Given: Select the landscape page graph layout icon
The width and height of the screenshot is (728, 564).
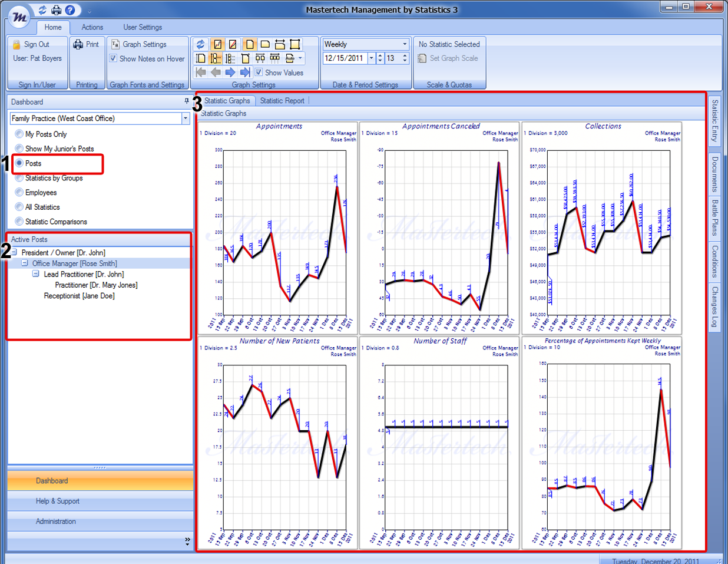Looking at the screenshot, I should point(265,44).
